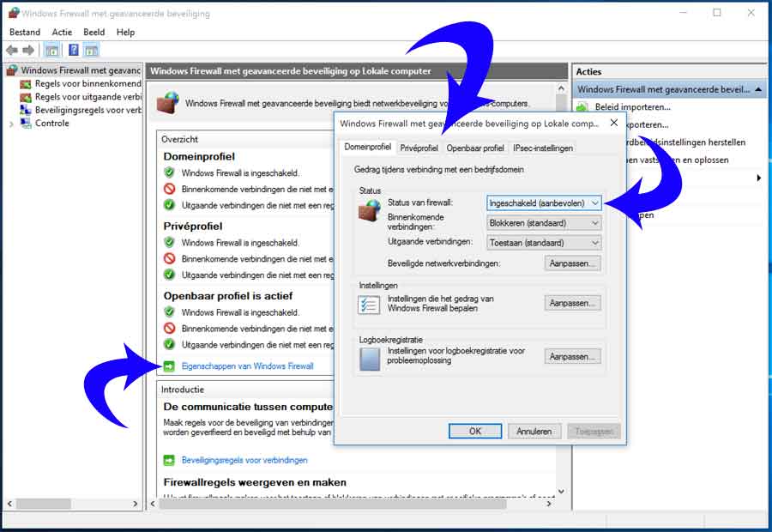The height and width of the screenshot is (532, 772).
Task: Click the red blocked icon under Privéprofiel
Action: tap(169, 258)
